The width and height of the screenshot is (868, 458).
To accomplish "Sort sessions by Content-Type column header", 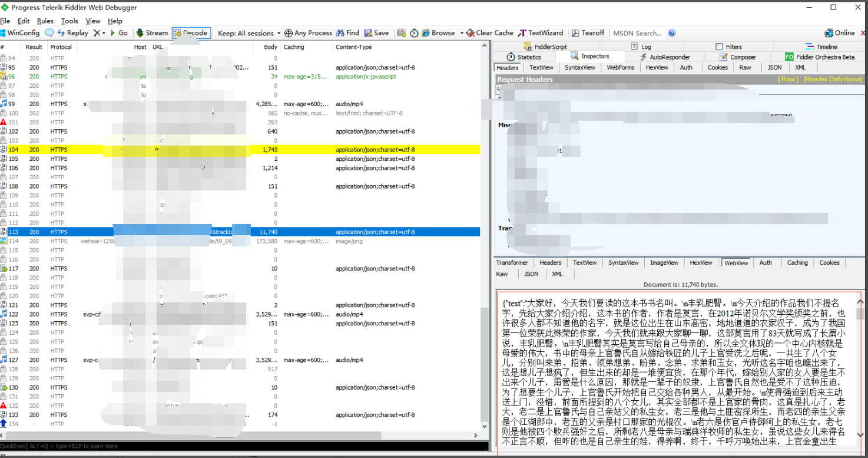I will coord(353,47).
